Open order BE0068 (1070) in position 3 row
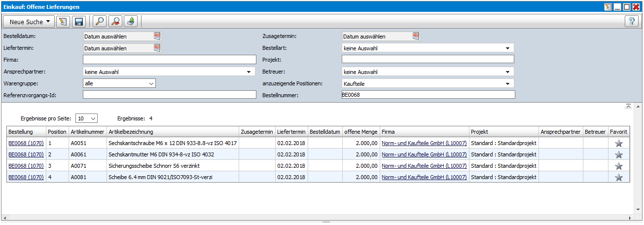Viewport: 644px width, 225px height. [x=26, y=166]
